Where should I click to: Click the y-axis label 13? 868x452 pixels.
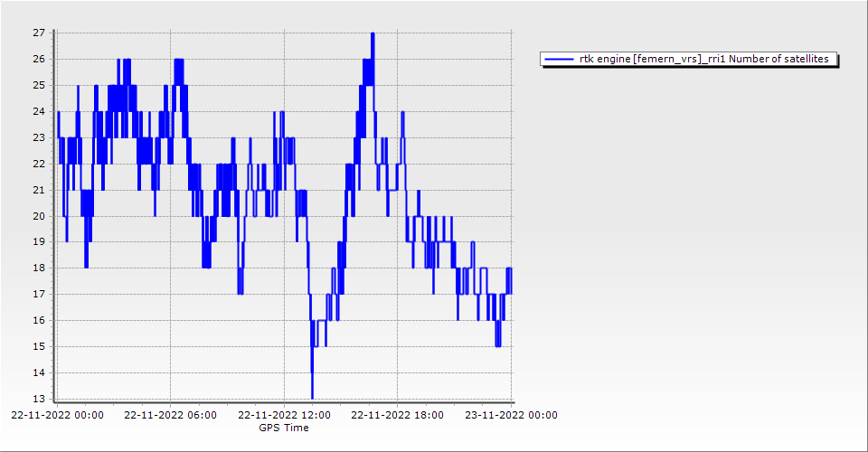(39, 400)
